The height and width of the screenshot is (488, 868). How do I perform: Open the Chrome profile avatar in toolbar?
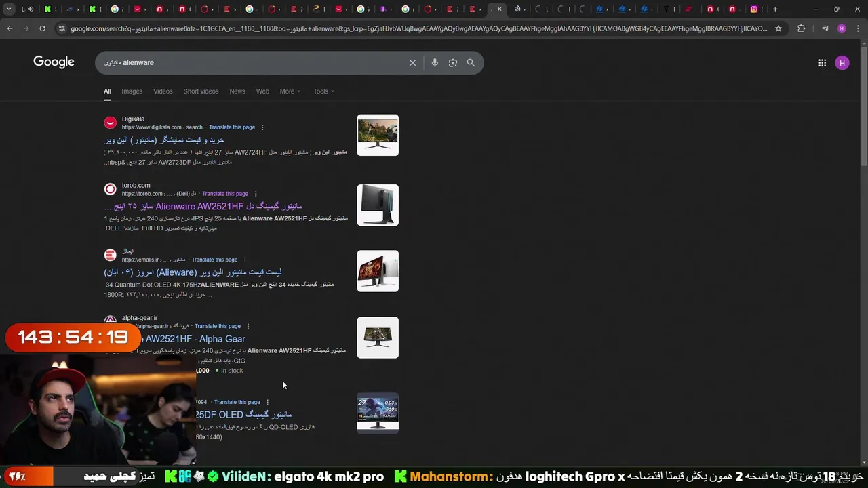[x=842, y=28]
